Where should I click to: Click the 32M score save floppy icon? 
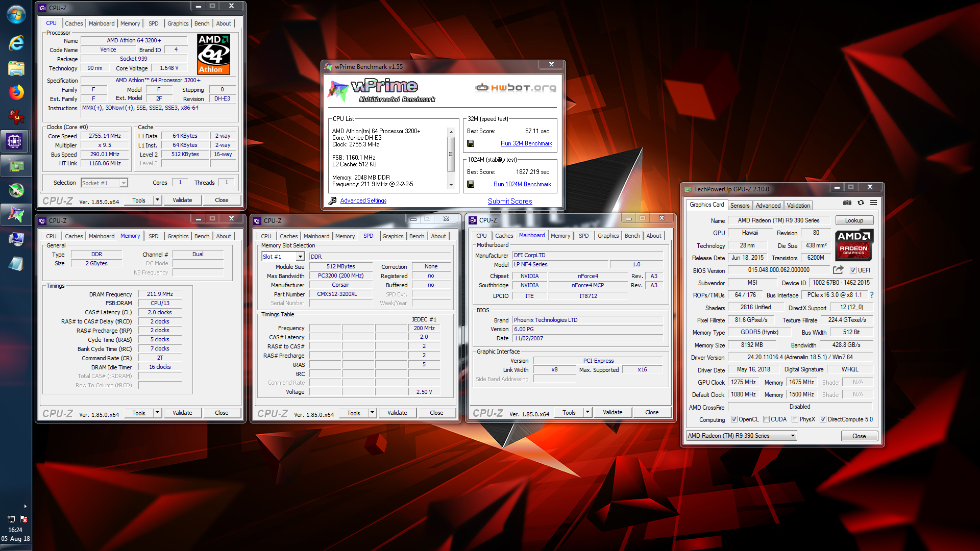coord(471,143)
